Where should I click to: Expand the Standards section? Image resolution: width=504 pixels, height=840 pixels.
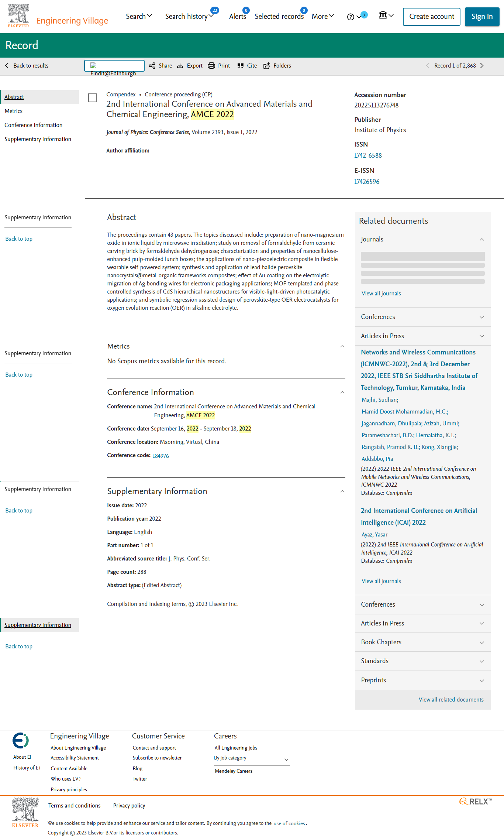[422, 661]
